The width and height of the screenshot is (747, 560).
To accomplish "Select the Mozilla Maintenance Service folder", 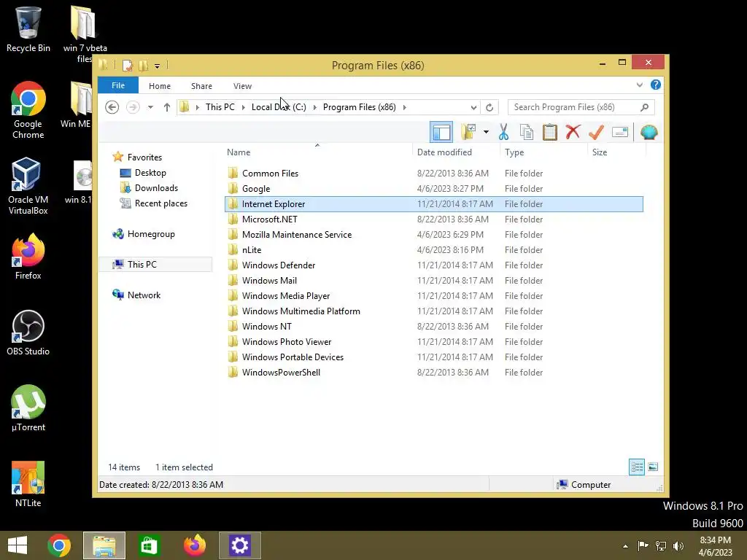I will click(433, 234).
